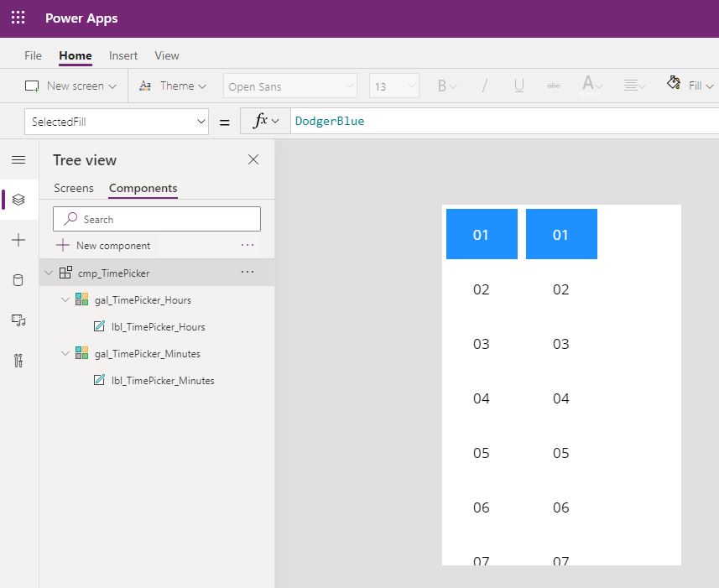Screen dimensions: 719x588
Task: Click New component link
Action: pos(111,246)
